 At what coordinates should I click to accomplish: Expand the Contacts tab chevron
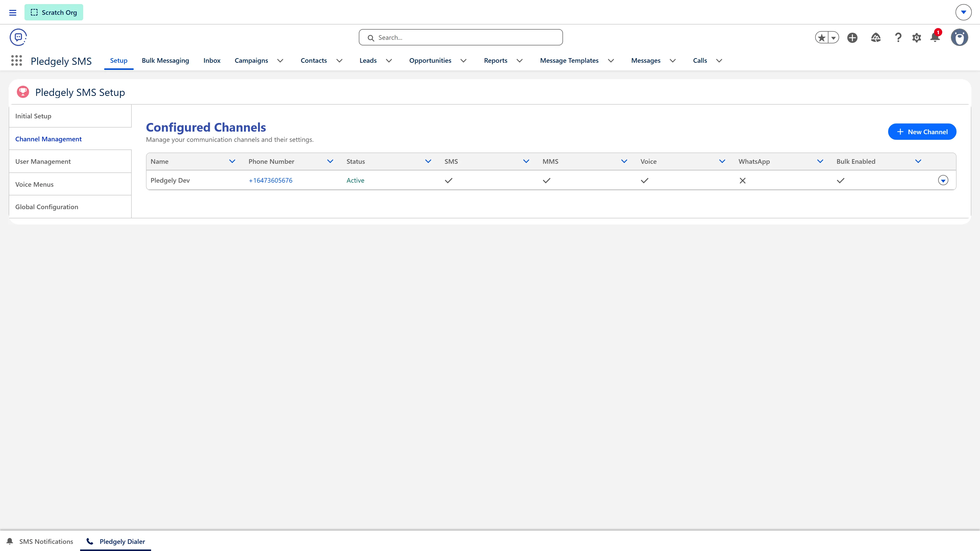click(339, 60)
